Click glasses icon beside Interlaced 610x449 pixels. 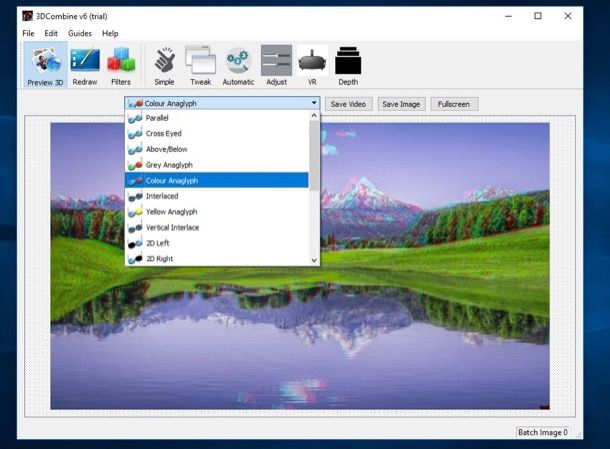pyautogui.click(x=135, y=196)
